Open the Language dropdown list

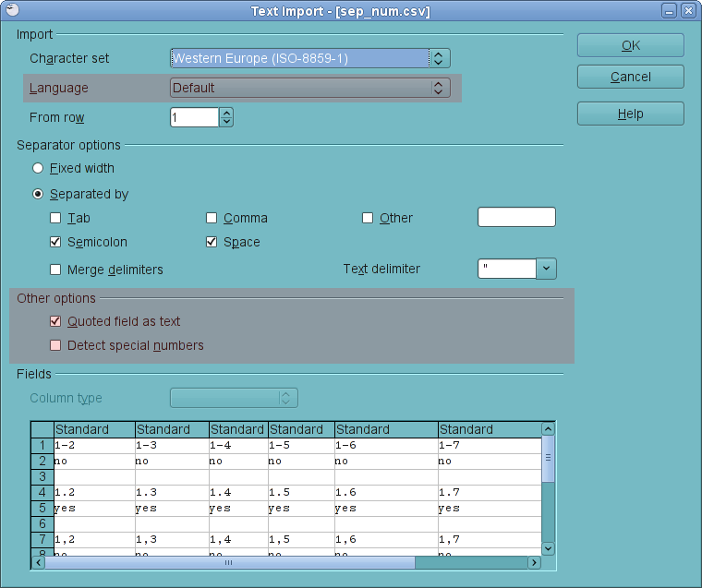(x=440, y=88)
